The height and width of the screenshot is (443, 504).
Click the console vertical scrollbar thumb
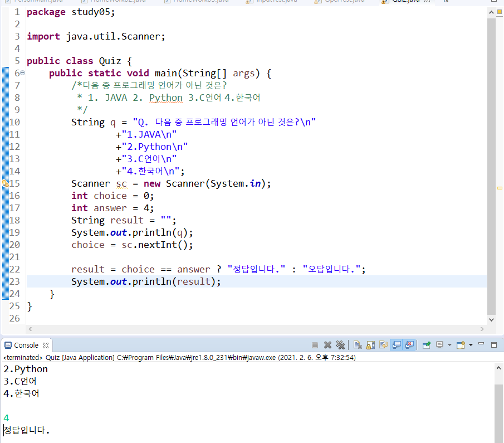pos(498,413)
